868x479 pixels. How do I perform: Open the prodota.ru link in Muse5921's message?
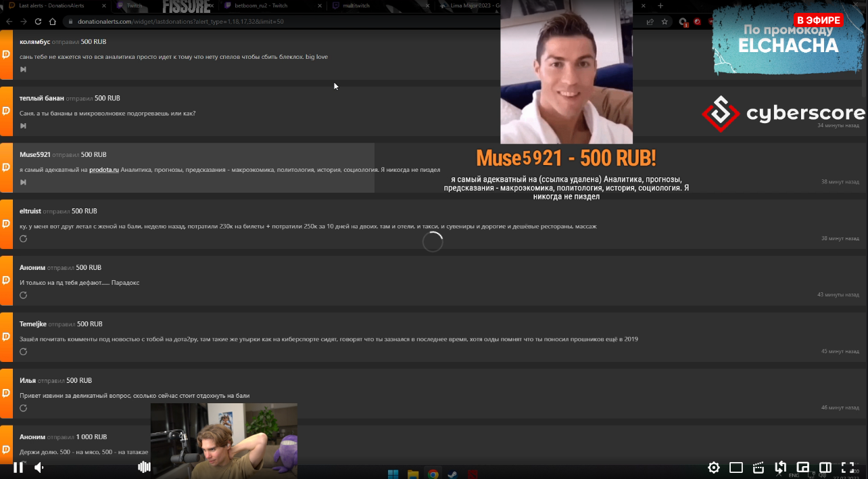(x=104, y=170)
